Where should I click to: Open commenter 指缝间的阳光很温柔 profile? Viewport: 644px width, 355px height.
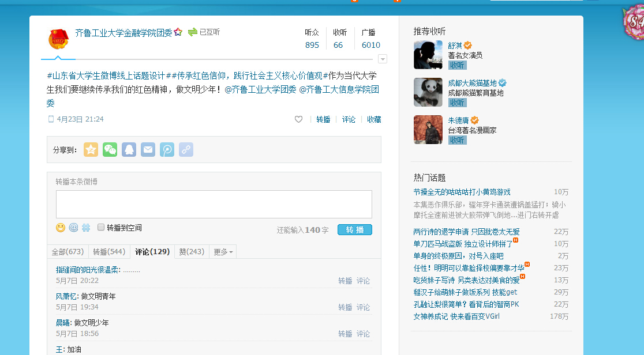coord(88,270)
